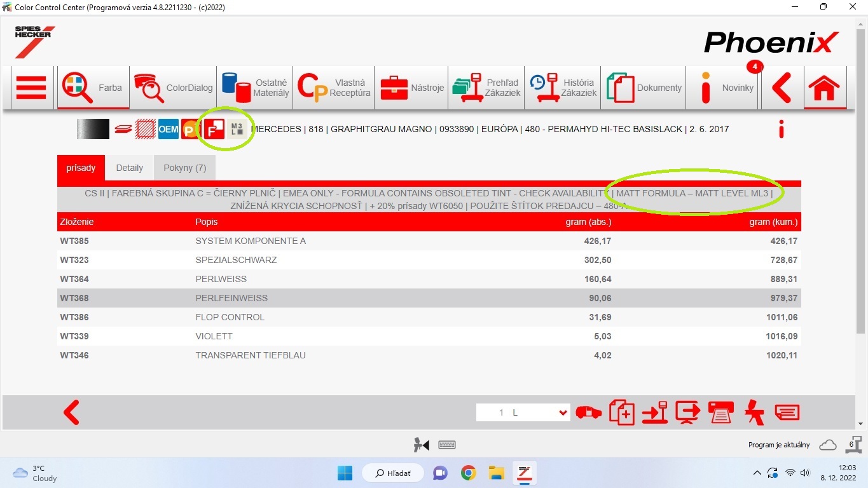
Task: Select the WT323 SPEZIALSCHWARZ row
Action: [x=429, y=260]
